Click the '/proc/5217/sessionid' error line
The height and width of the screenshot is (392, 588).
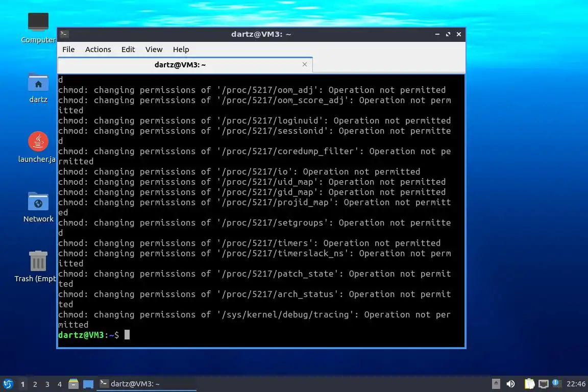tap(255, 136)
